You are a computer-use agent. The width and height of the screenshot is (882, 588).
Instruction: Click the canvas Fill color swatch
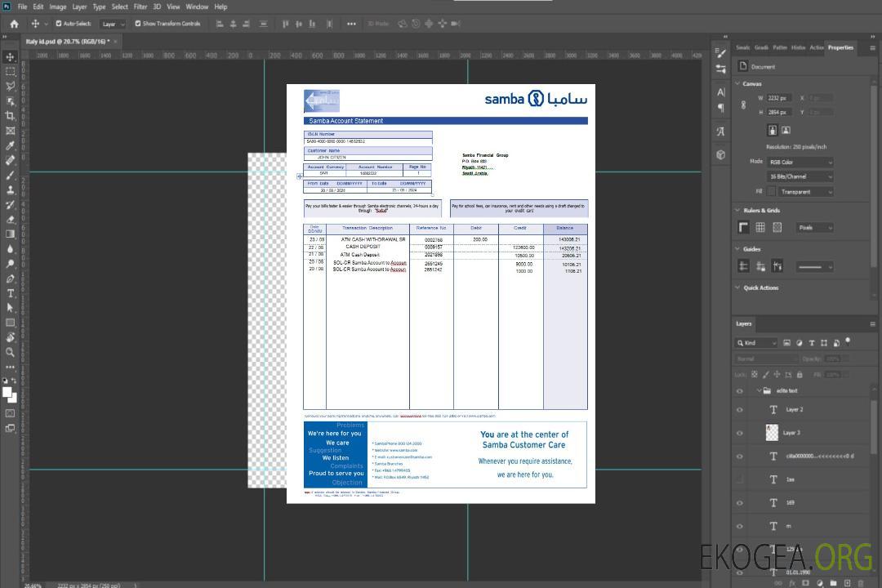771,192
